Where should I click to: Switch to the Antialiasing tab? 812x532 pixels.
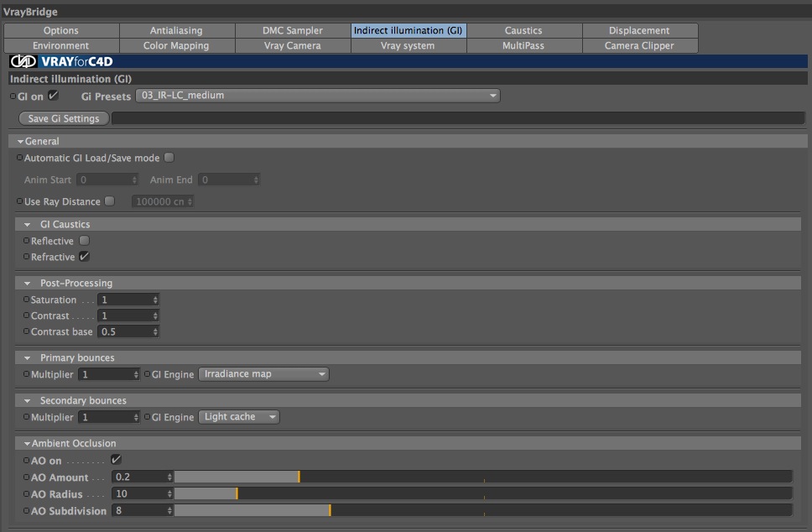tap(177, 30)
